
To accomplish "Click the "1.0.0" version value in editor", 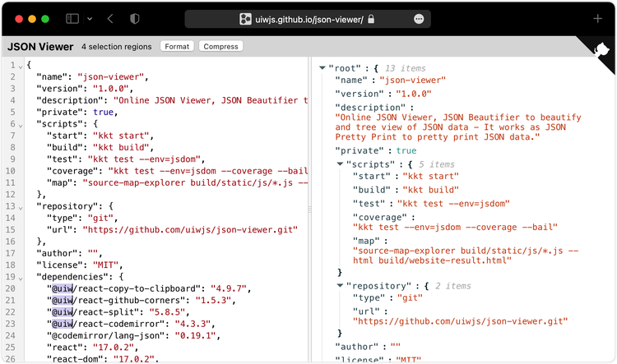I will pyautogui.click(x=111, y=89).
